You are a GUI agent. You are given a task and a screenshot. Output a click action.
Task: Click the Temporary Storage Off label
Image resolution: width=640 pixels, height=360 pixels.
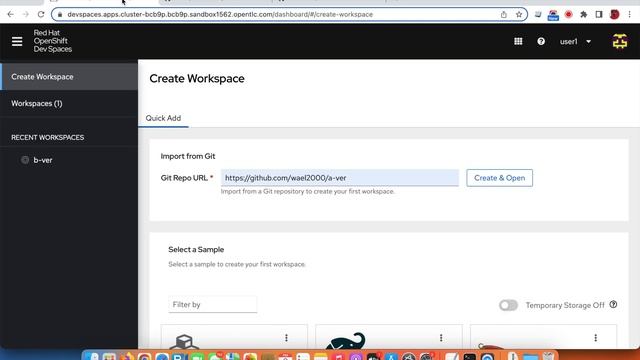(x=565, y=305)
